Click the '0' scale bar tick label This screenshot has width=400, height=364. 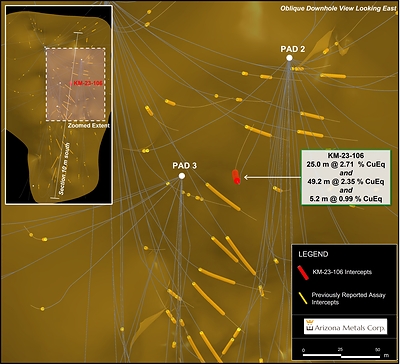pos(304,350)
